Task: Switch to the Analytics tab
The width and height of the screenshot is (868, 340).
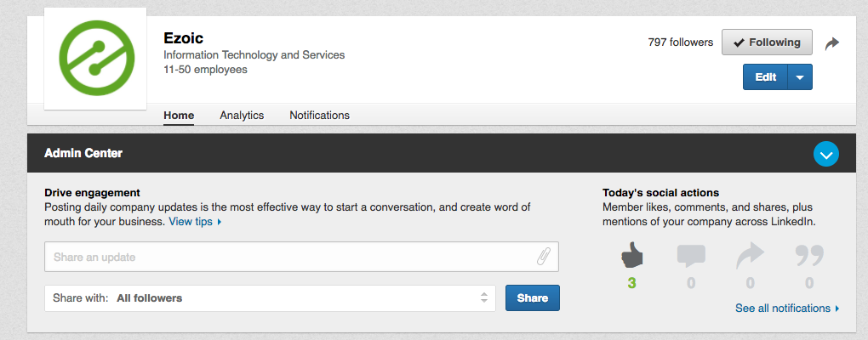Action: coord(242,116)
